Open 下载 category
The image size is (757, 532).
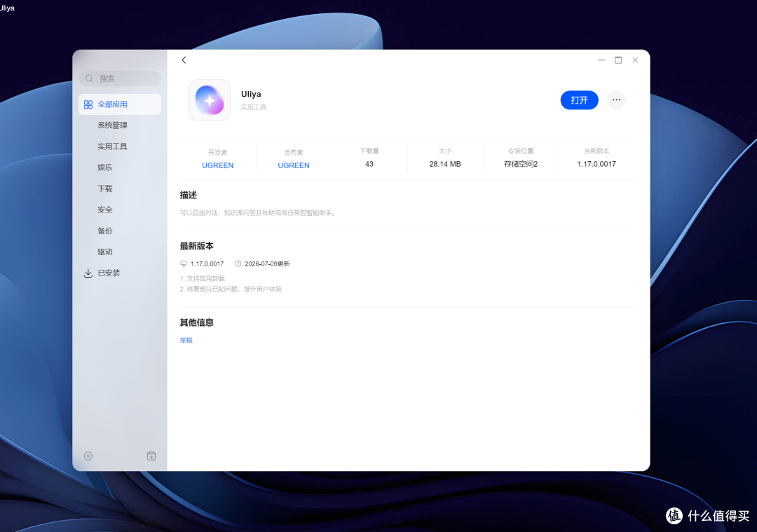[x=104, y=189]
